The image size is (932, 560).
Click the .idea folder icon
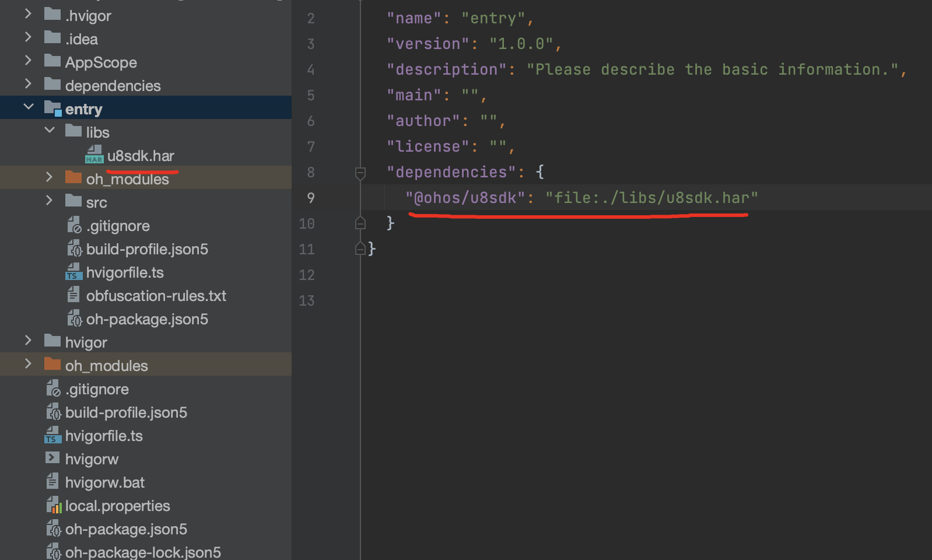(x=52, y=37)
